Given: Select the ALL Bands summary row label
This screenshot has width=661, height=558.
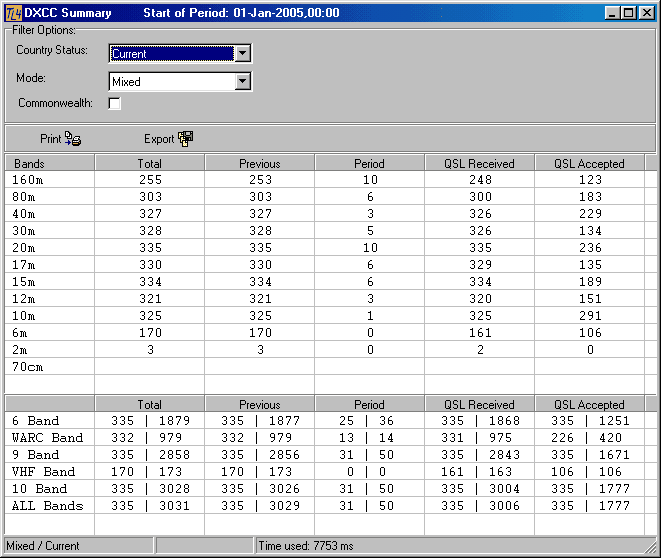Looking at the screenshot, I should tap(47, 505).
